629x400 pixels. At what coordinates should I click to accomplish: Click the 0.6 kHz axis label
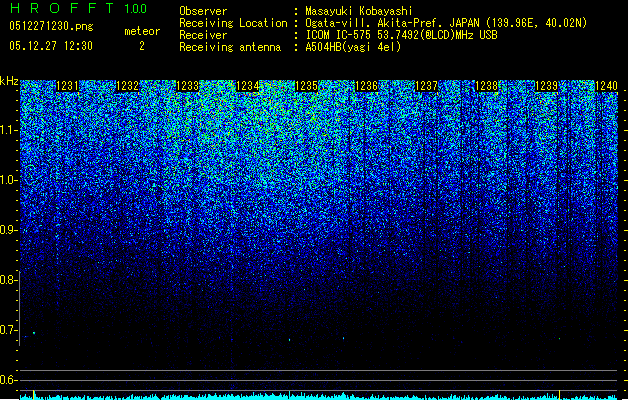tap(8, 380)
